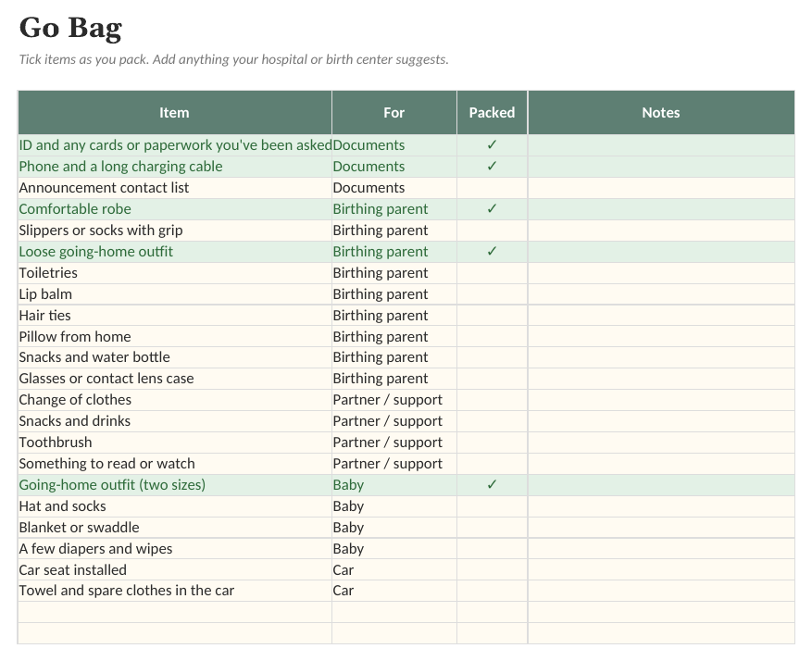Screen dimensions: 812x661
Task: Tick Packed cell for Slippers or socks with grip
Action: click(x=492, y=231)
